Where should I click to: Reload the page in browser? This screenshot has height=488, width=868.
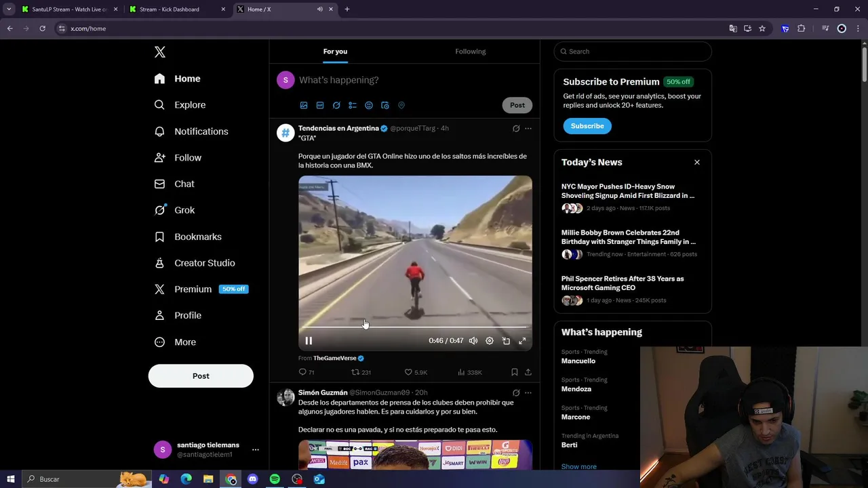coord(42,28)
